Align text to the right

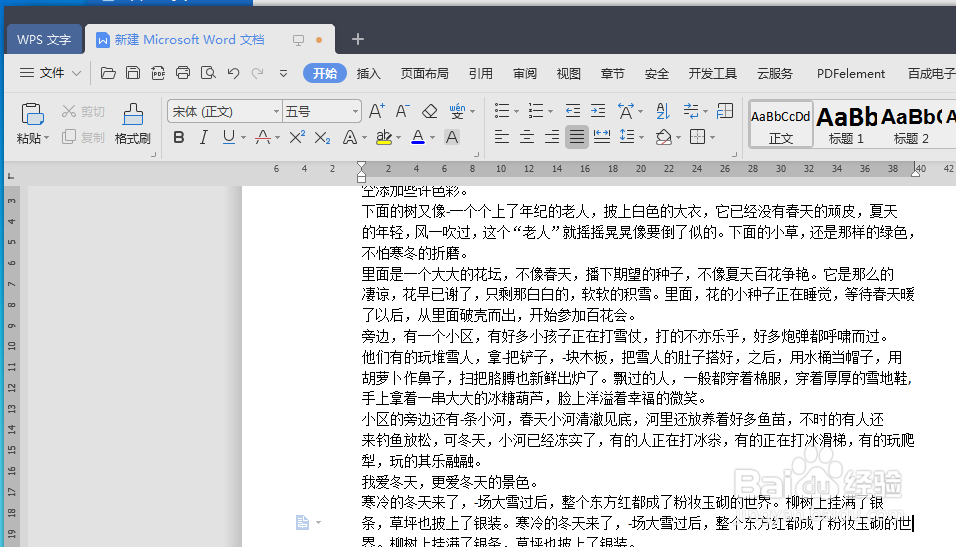coord(552,137)
